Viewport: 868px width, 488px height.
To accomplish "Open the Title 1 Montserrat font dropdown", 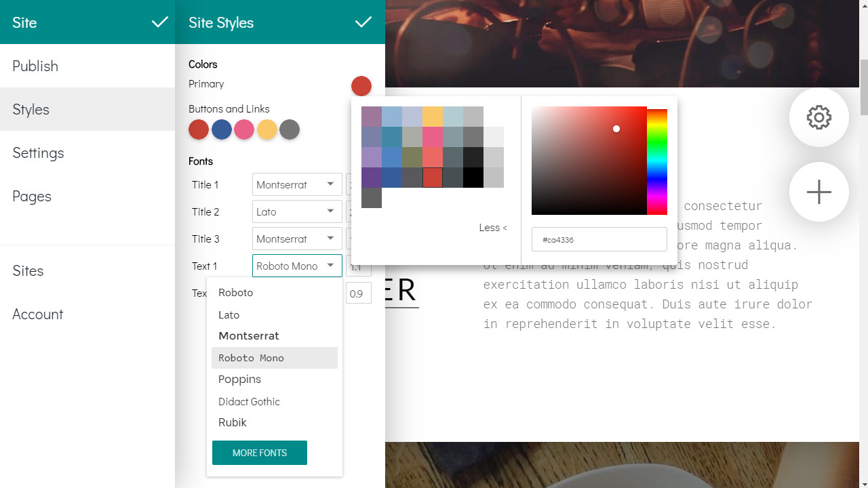I will coord(297,184).
